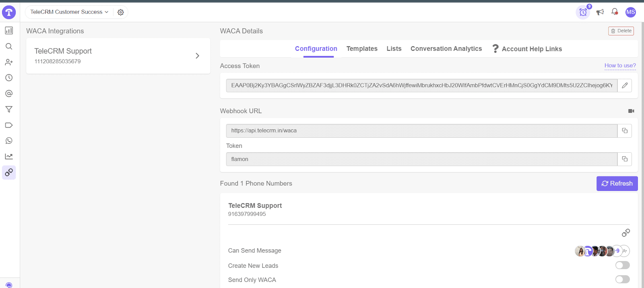
Task: Open TeleCRM Customer Success workspace dropdown
Action: (69, 12)
